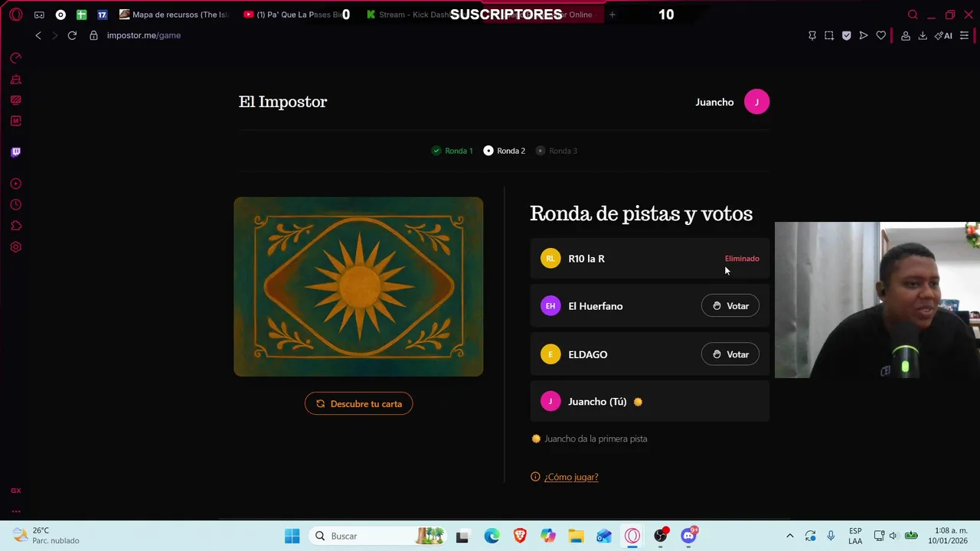Image resolution: width=980 pixels, height=551 pixels.
Task: Expand the system tray hidden icons chevron
Action: 790,536
